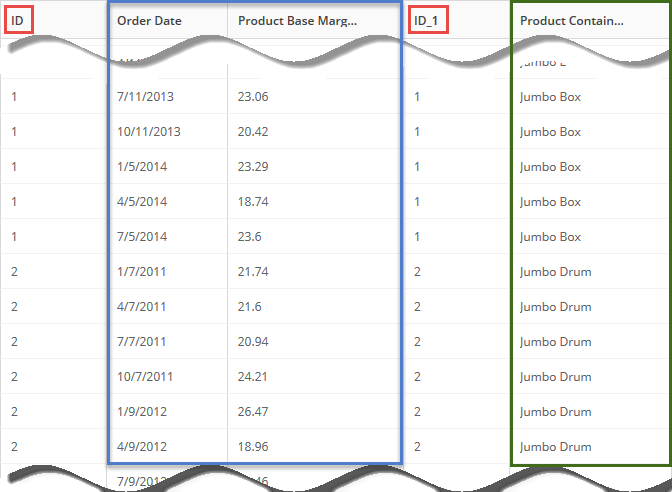Click the 4/5/2014 order date cell
The image size is (672, 492).
click(x=143, y=202)
